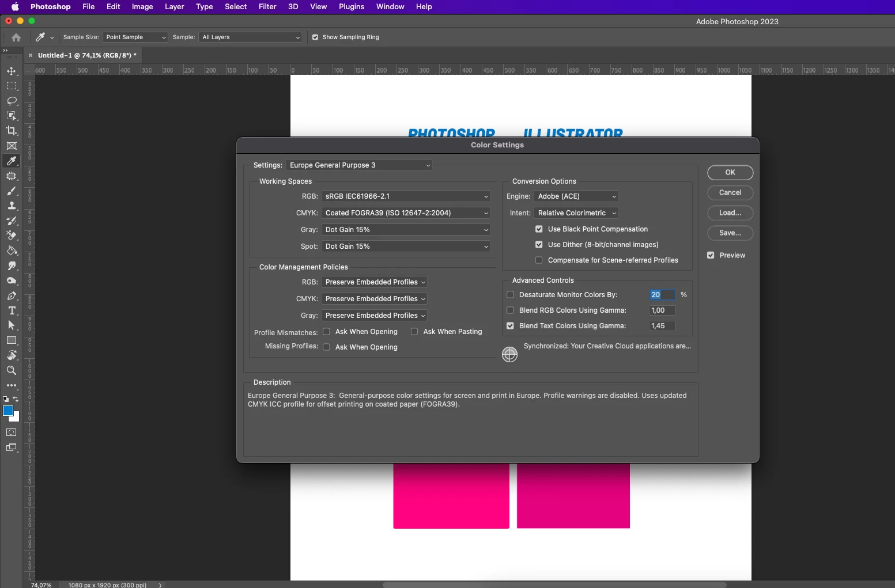Select the Frame tool
895x588 pixels.
(12, 146)
